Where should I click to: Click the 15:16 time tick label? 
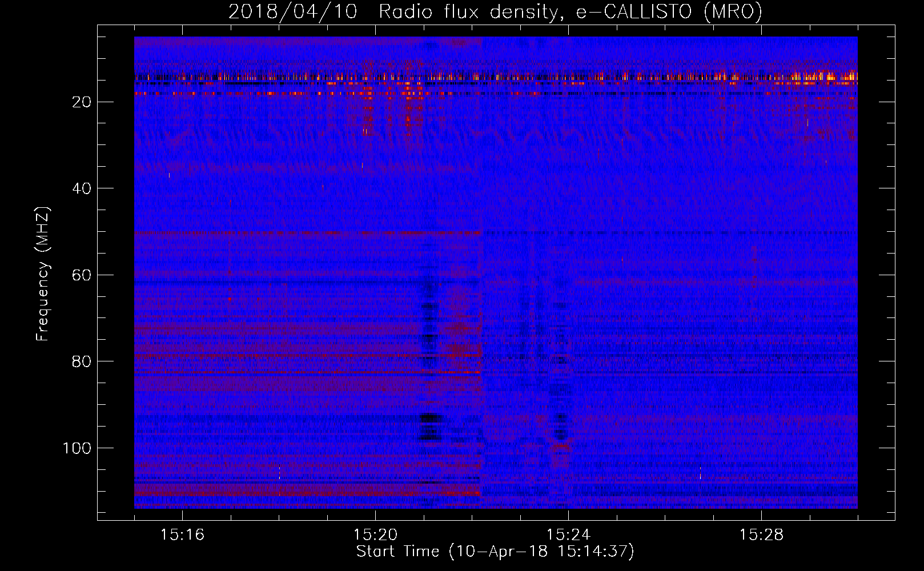tap(182, 535)
